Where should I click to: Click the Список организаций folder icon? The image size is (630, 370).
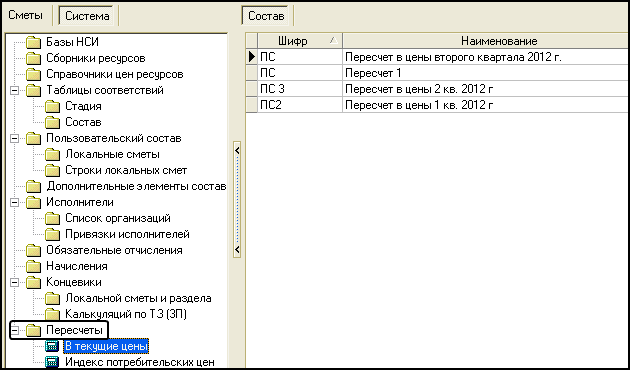tap(52, 219)
